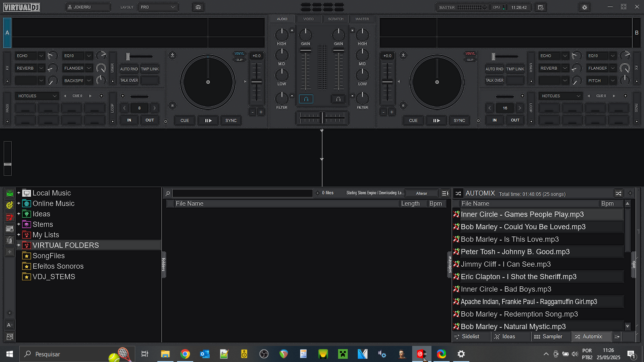The width and height of the screenshot is (644, 362).
Task: Click the red playlist sidebar icon
Action: tap(10, 217)
